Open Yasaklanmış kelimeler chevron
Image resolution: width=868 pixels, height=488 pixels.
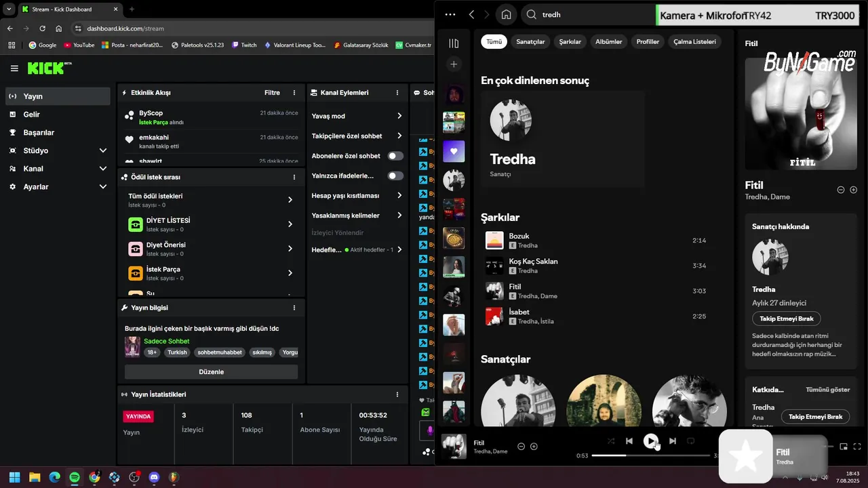[399, 216]
